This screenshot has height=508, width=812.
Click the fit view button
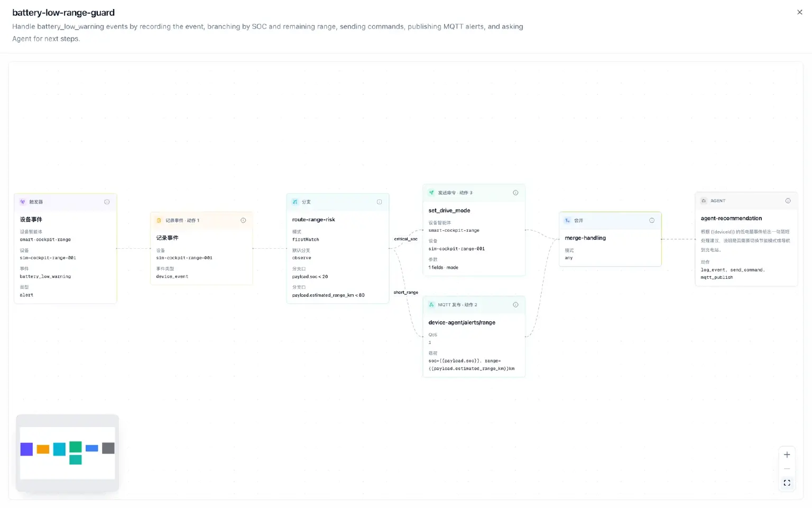[787, 483]
